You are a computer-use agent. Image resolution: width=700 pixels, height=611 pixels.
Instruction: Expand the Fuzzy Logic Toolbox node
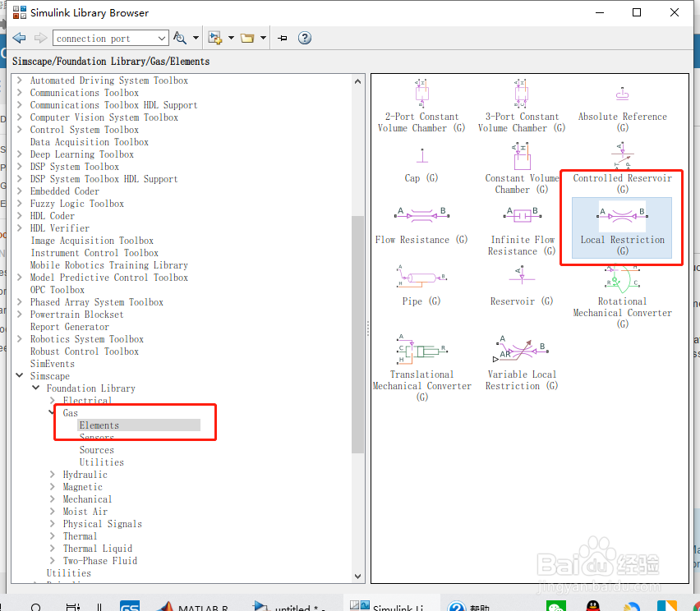click(x=19, y=204)
